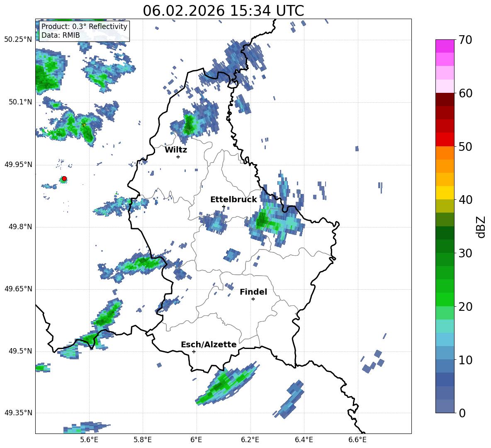Click the bright red 50 dBZ swatch
This screenshot has width=491, height=448.
445,140
